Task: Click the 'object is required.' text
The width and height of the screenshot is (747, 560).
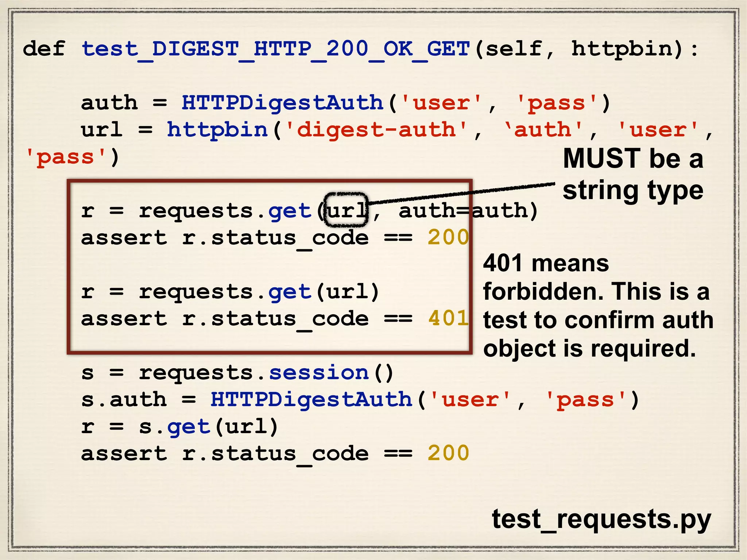Action: tap(589, 349)
